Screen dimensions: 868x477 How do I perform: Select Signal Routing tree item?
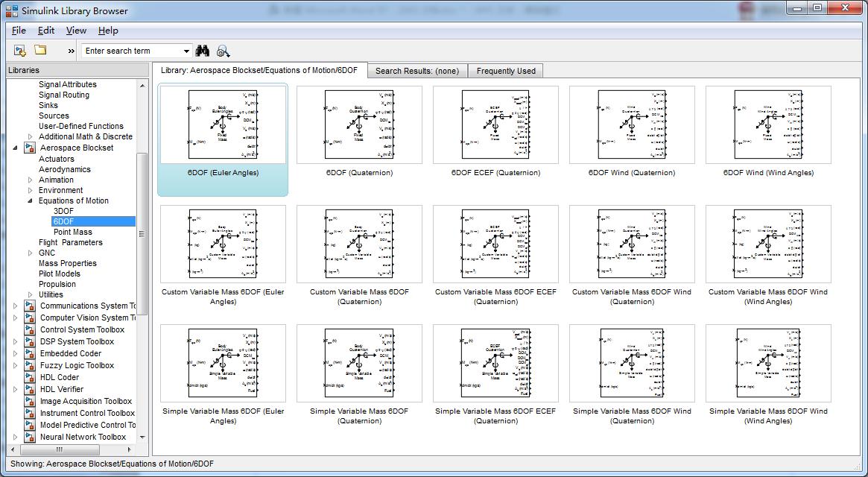63,95
